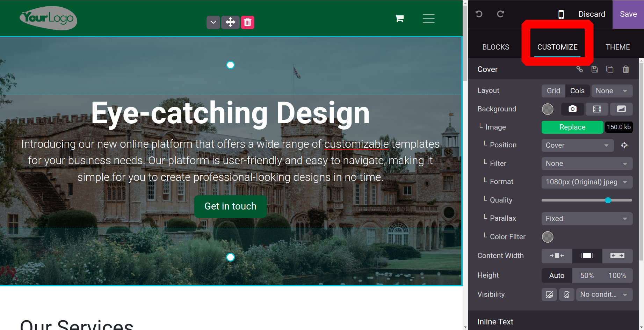This screenshot has height=330, width=644.
Task: Delete block using red trash icon
Action: click(247, 22)
